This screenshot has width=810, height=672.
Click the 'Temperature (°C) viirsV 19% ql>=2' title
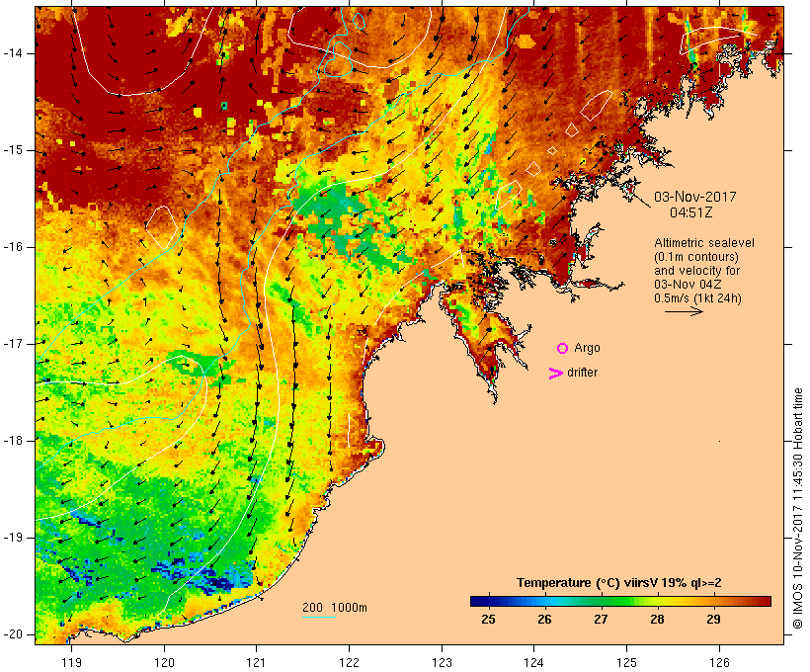(619, 583)
